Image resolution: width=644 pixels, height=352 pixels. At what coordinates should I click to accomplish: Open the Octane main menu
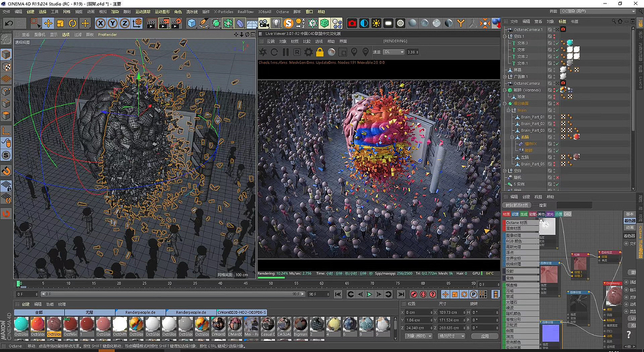(x=282, y=11)
